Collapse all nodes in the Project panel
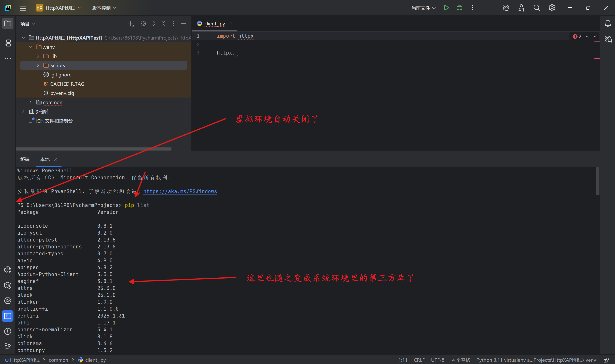Image resolution: width=615 pixels, height=364 pixels. pyautogui.click(x=163, y=23)
